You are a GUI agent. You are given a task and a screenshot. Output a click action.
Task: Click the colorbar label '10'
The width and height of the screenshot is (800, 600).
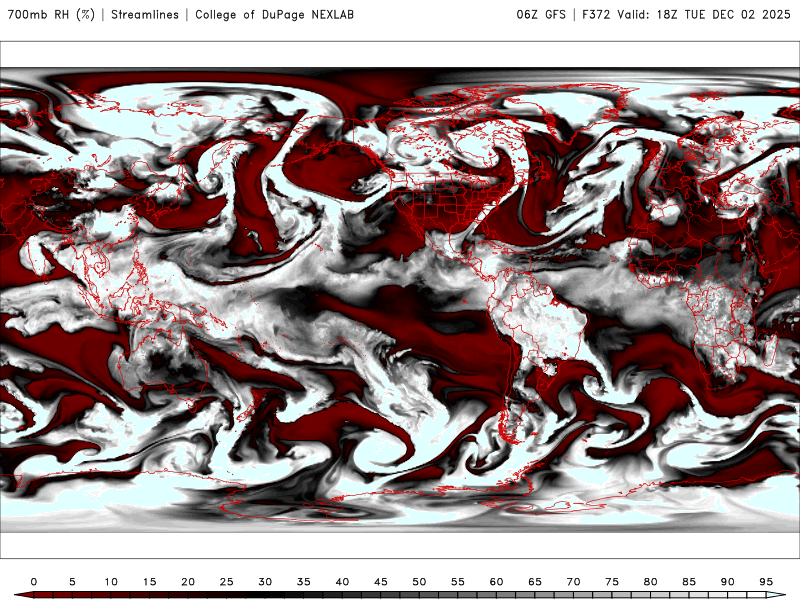click(x=111, y=582)
